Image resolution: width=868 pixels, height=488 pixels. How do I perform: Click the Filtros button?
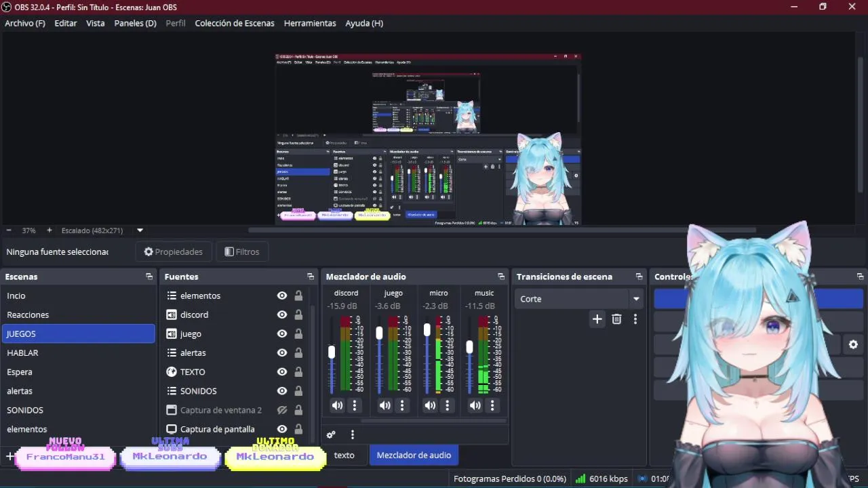coord(241,251)
